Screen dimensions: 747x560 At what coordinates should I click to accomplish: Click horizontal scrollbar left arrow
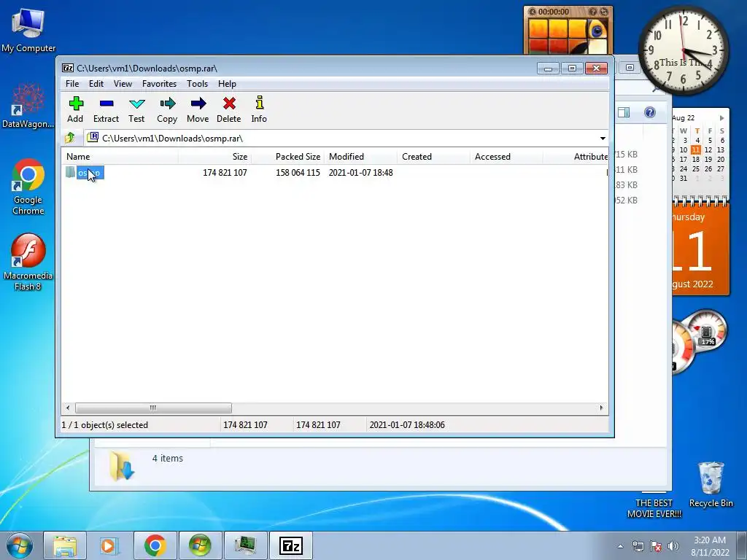[x=68, y=408]
